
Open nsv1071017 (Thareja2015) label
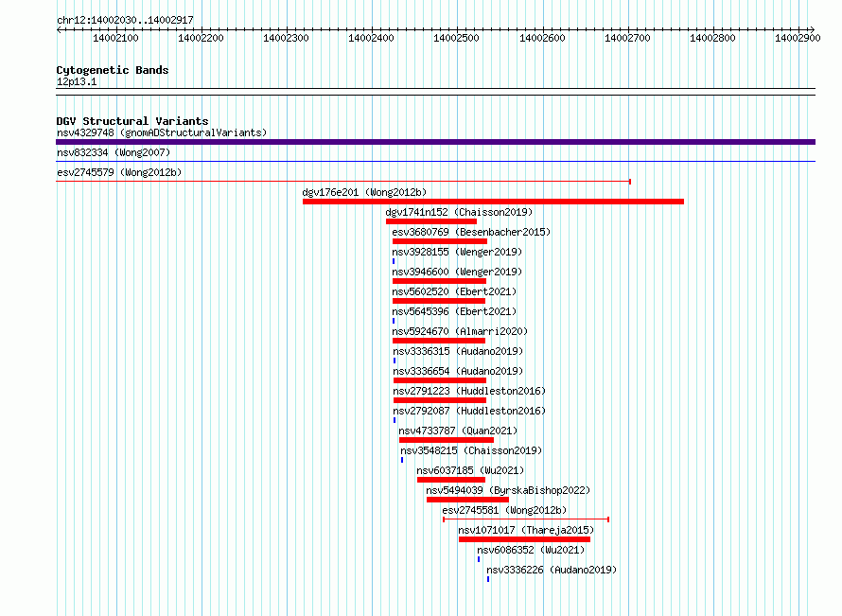(x=526, y=530)
